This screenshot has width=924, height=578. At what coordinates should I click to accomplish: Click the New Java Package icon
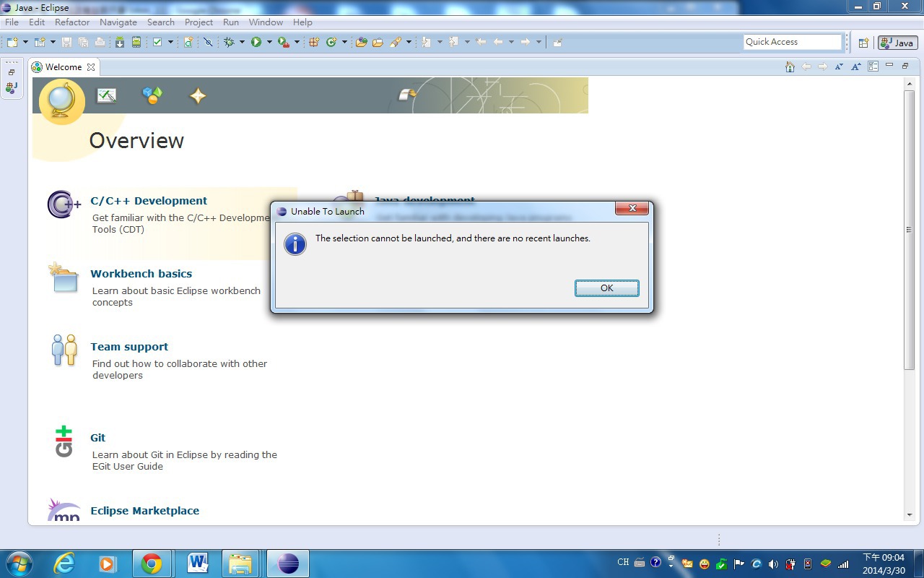pos(314,42)
